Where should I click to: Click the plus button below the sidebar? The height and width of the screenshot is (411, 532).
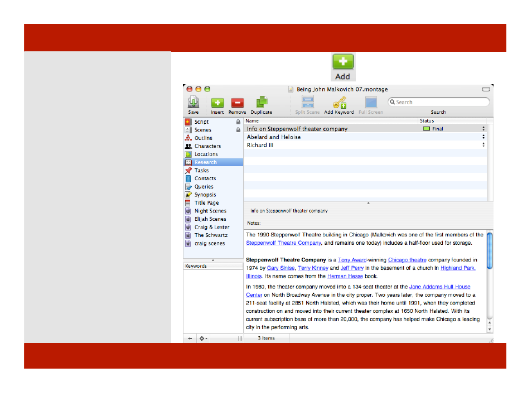coord(190,339)
